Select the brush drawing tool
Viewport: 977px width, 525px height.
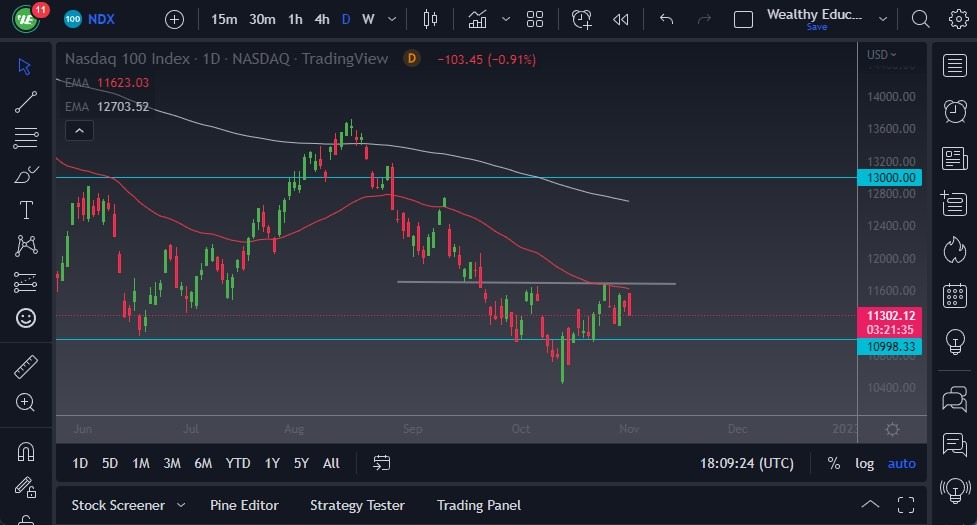26,174
